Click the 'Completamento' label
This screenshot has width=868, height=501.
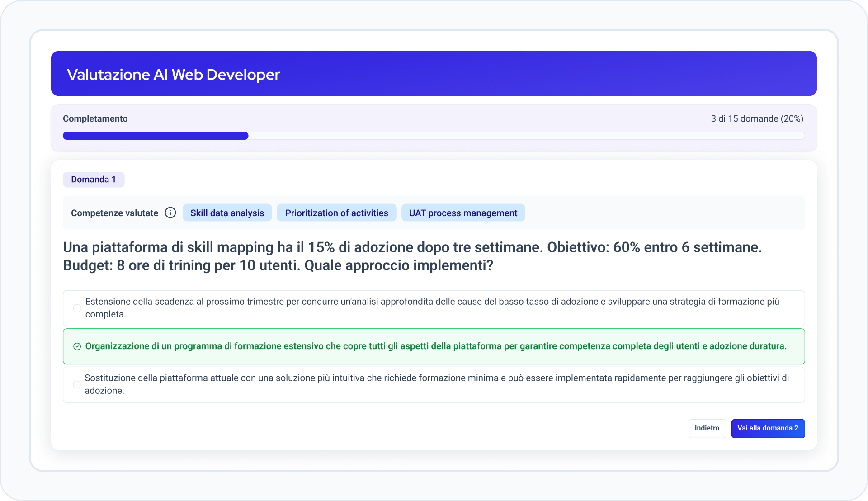pyautogui.click(x=95, y=118)
